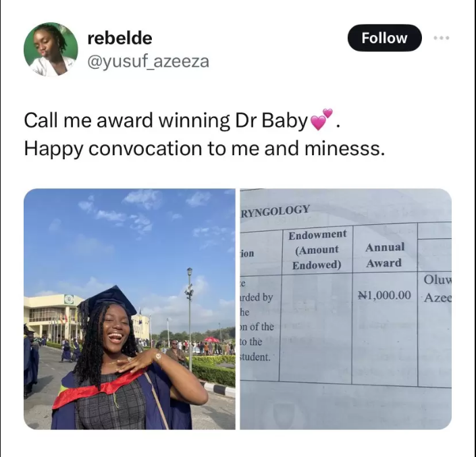Viewport: 476px width, 457px height.
Task: Click rebelde's profile avatar picture
Action: pos(51,50)
